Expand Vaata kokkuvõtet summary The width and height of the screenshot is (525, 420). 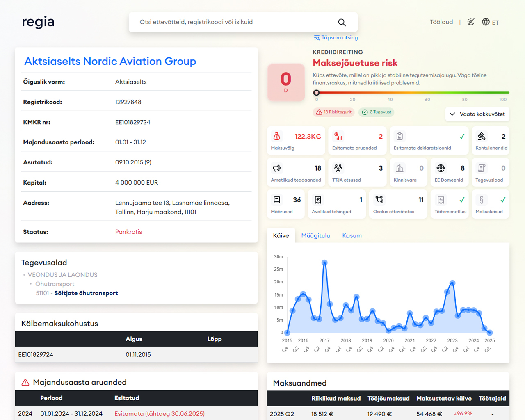click(477, 114)
